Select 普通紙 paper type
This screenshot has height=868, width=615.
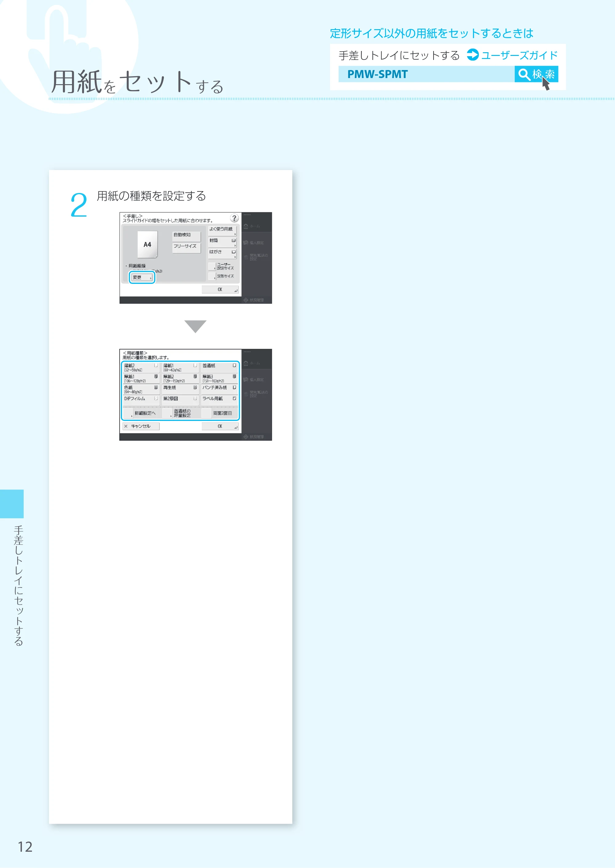click(x=220, y=367)
